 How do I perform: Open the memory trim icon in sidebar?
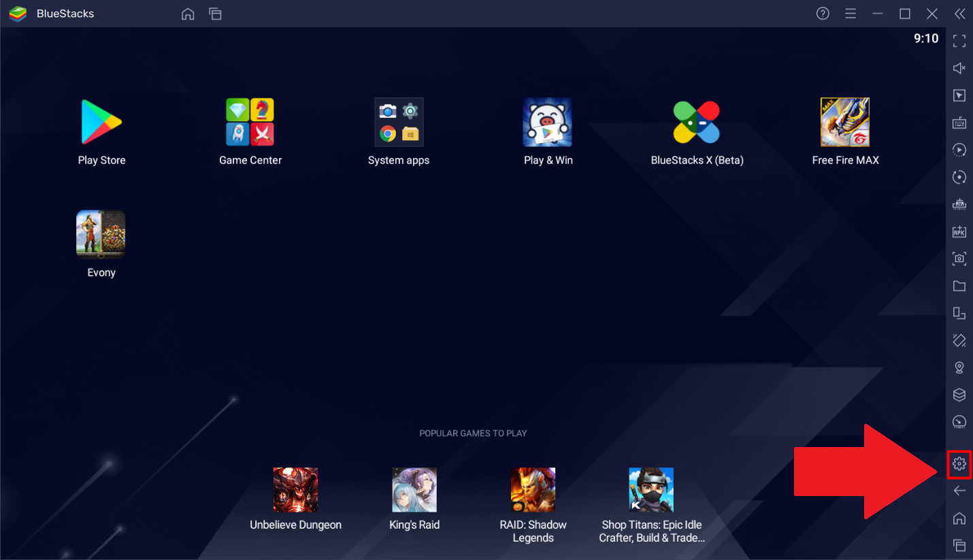(x=959, y=204)
